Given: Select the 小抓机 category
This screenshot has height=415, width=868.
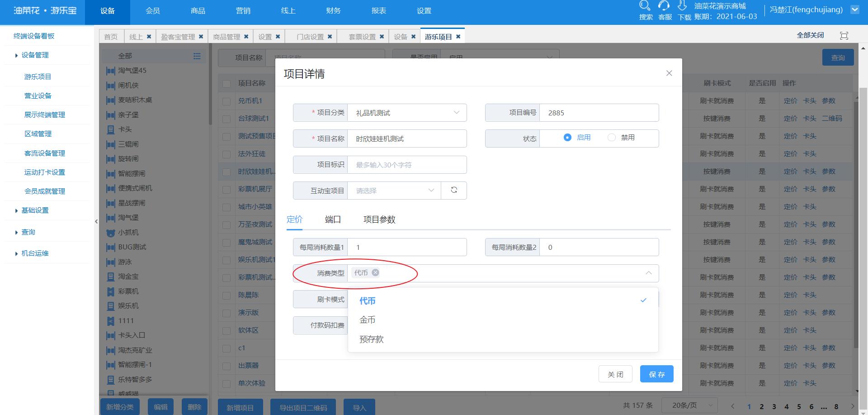Looking at the screenshot, I should 128,233.
